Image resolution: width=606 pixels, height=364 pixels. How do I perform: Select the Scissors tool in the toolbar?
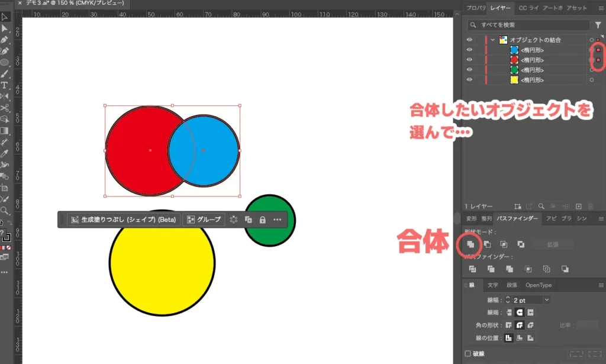[x=5, y=108]
